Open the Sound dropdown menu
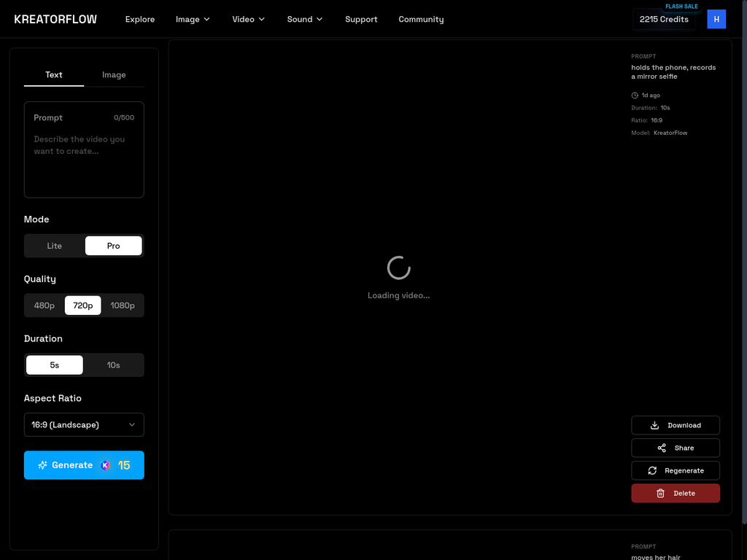The width and height of the screenshot is (747, 560). point(304,19)
